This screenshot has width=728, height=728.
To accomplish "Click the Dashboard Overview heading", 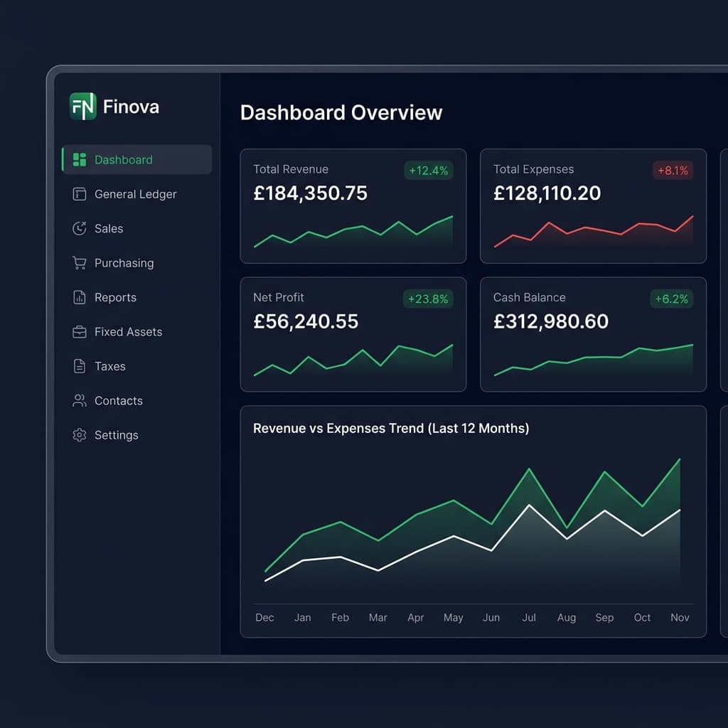I will [x=341, y=113].
